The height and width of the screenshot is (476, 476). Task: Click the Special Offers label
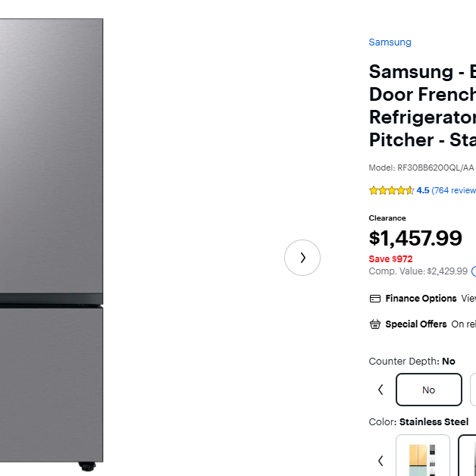[x=415, y=324]
